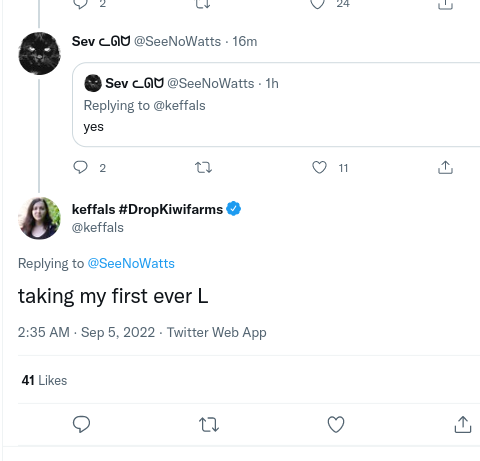Viewport: 480px width, 461px height.
Task: Click keffals' blue verified badge
Action: click(x=234, y=209)
